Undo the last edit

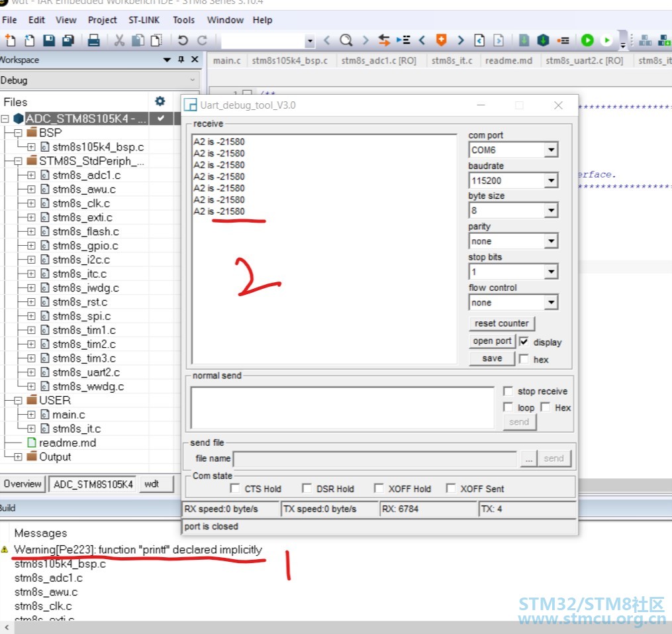183,40
